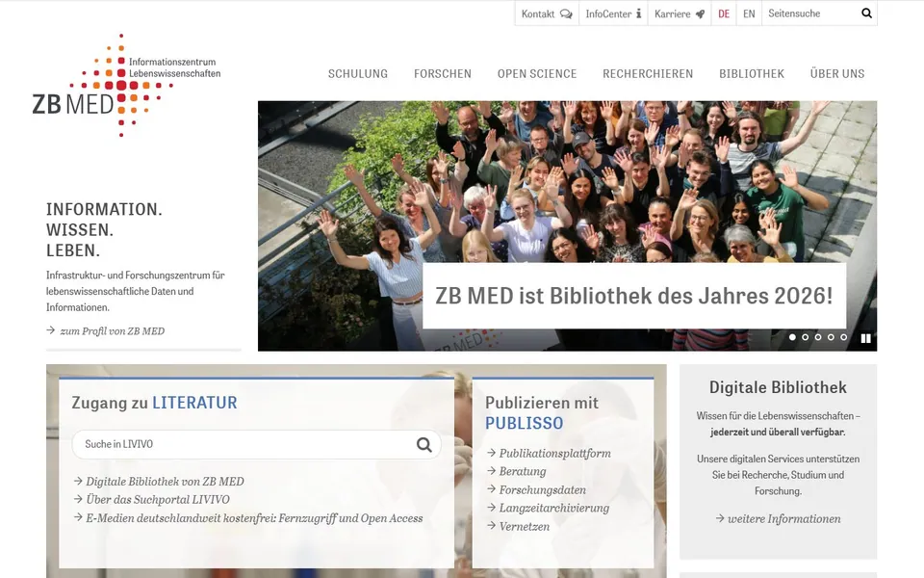The width and height of the screenshot is (924, 578).
Task: Follow 'weitere Informationen' link
Action: click(x=779, y=519)
